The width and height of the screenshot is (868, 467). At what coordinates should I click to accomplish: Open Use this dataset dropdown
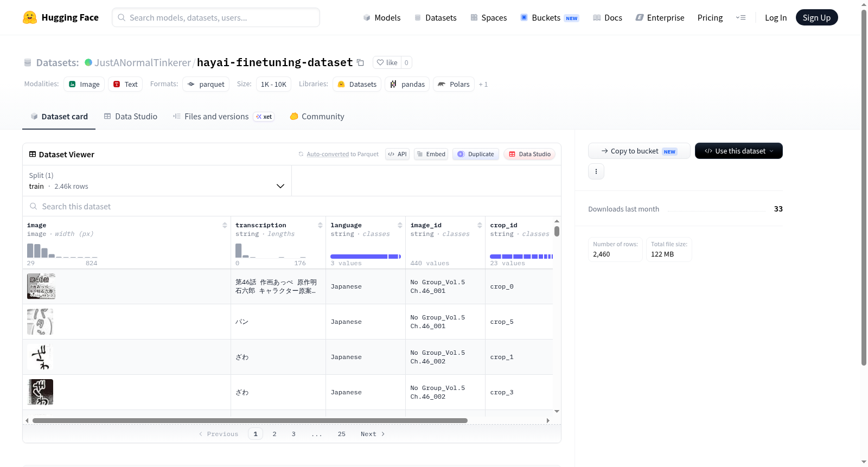coord(738,151)
